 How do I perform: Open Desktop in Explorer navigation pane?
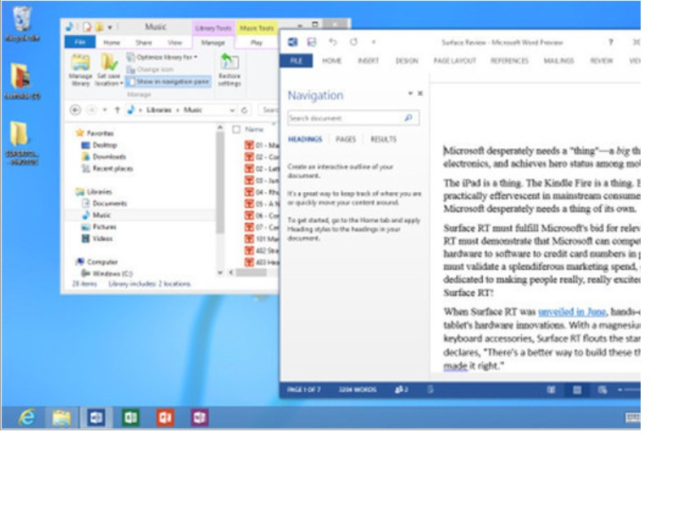coord(99,145)
